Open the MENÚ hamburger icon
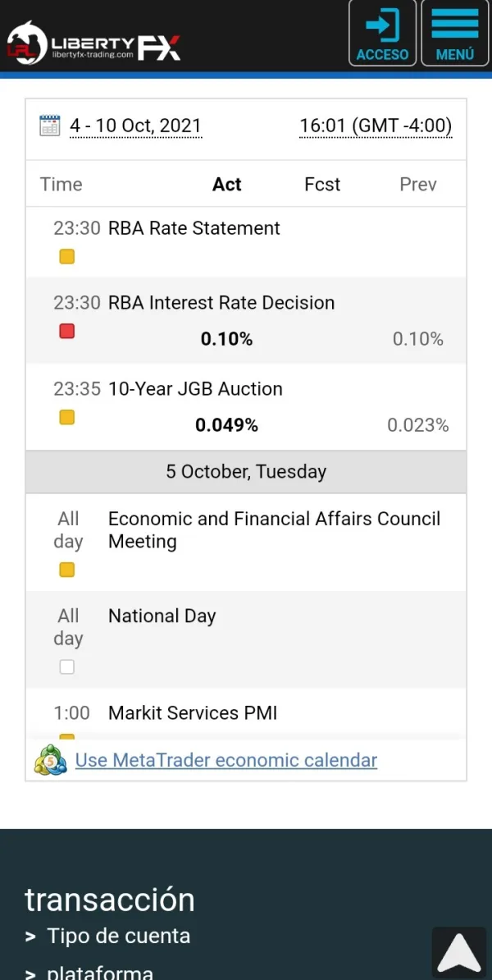 point(455,33)
